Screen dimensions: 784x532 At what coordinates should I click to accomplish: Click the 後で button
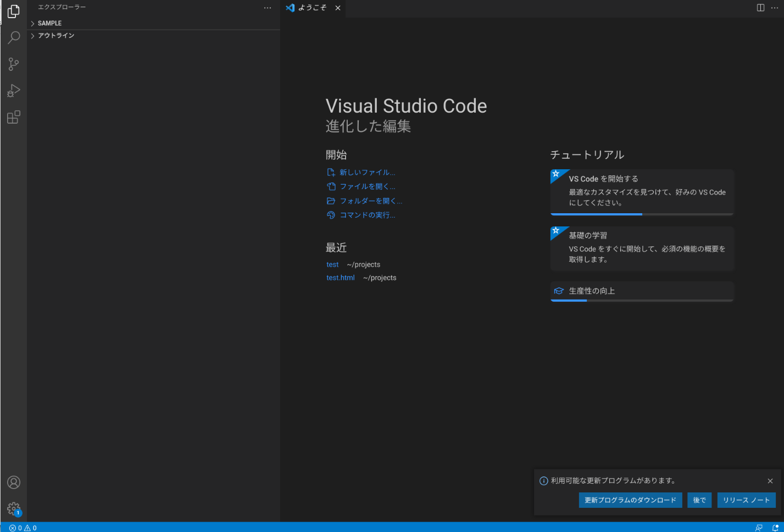699,500
